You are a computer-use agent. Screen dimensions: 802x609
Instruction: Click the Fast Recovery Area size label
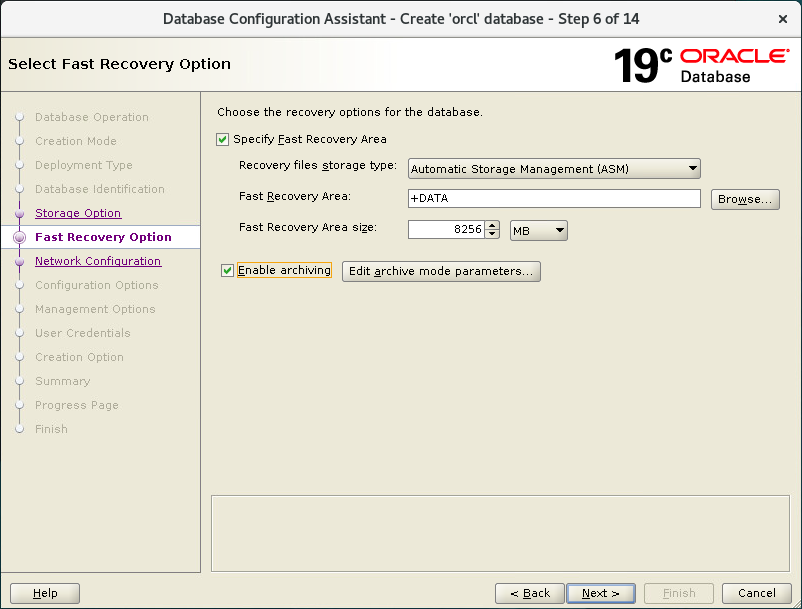coord(308,228)
